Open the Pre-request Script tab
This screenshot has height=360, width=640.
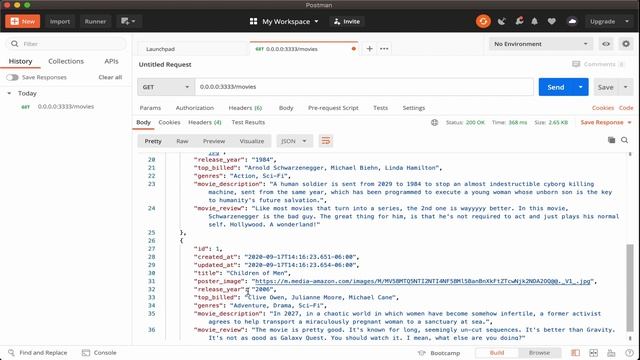click(333, 108)
